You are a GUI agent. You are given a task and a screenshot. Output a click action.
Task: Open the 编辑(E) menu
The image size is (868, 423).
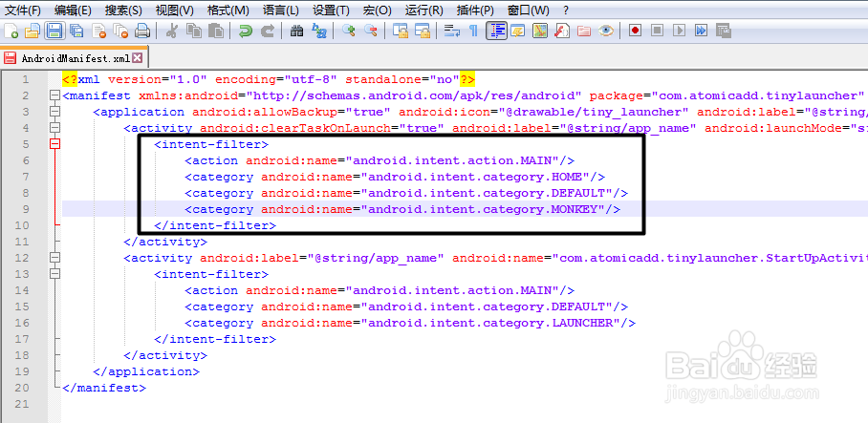tap(73, 10)
